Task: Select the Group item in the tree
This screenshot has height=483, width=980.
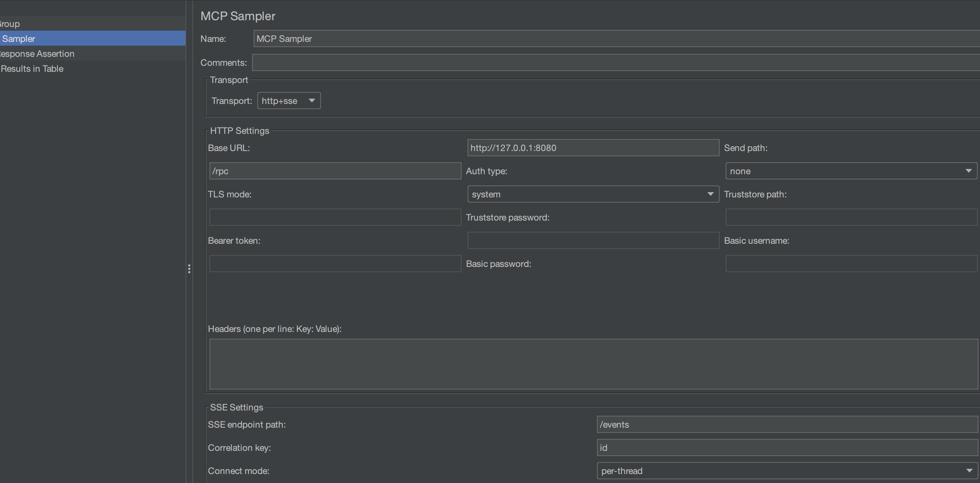Action: pos(93,24)
